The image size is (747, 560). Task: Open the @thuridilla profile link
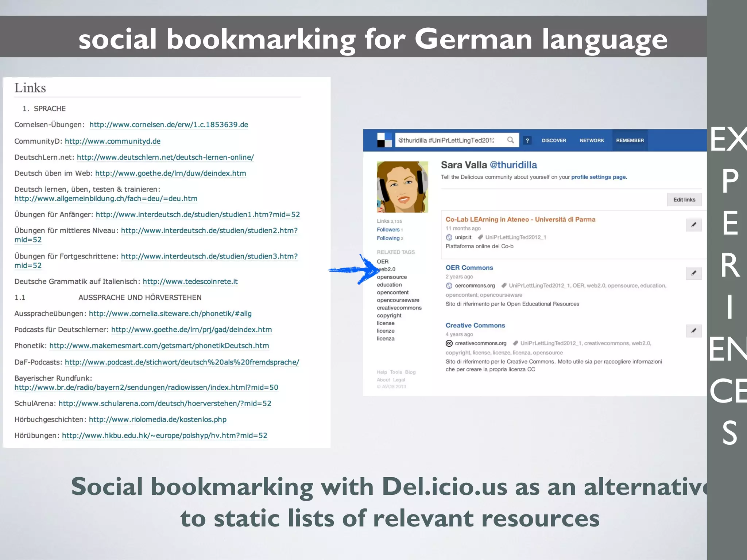click(513, 165)
